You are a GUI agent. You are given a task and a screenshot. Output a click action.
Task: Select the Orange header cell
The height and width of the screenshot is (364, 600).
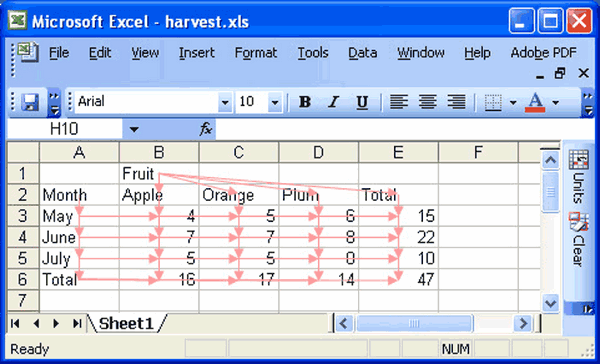pyautogui.click(x=239, y=195)
